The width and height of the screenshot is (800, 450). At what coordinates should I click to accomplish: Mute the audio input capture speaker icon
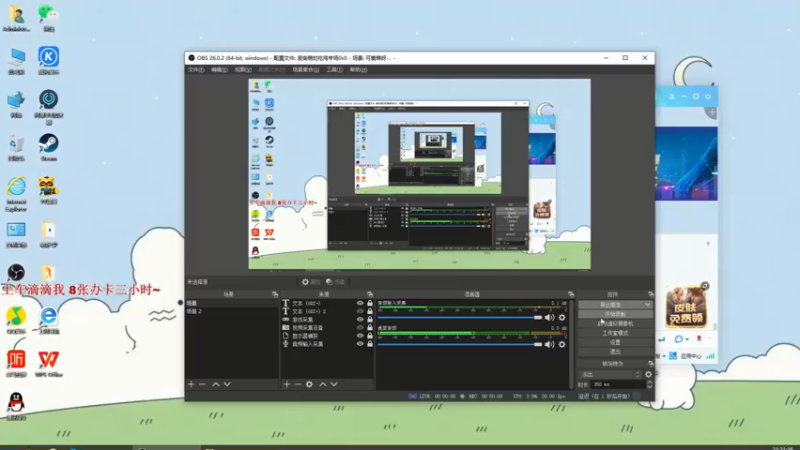point(549,317)
